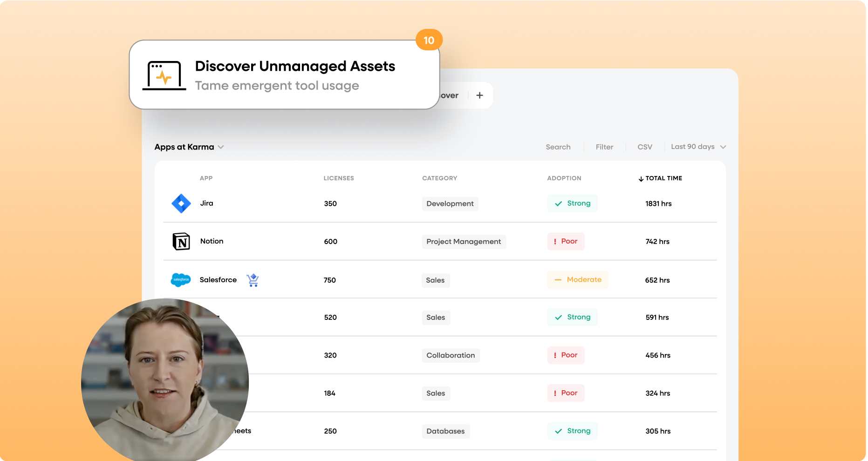Click the ADOPTION column header
Image resolution: width=868 pixels, height=461 pixels.
pyautogui.click(x=564, y=178)
